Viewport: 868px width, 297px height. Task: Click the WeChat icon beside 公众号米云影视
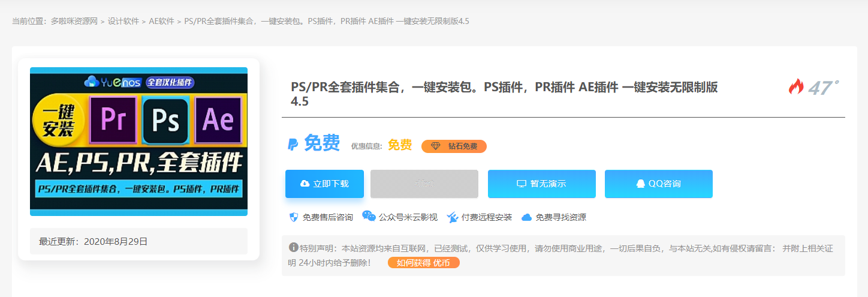click(369, 217)
